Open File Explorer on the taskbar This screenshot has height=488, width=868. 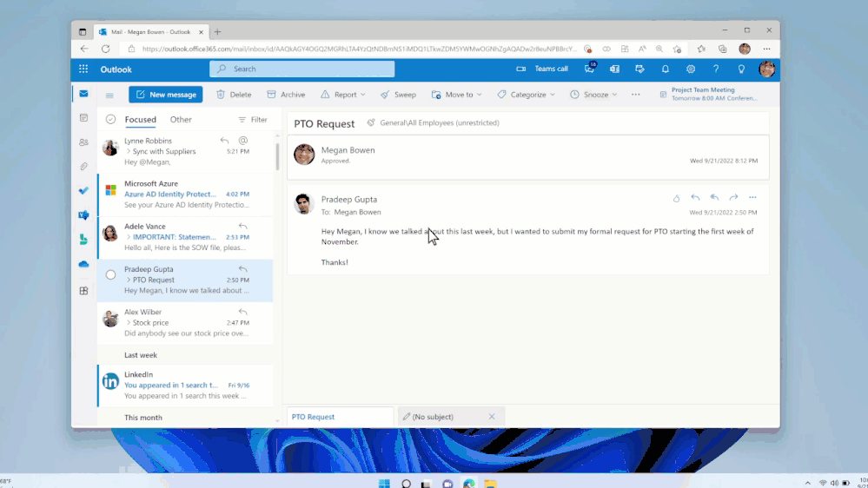click(x=490, y=484)
